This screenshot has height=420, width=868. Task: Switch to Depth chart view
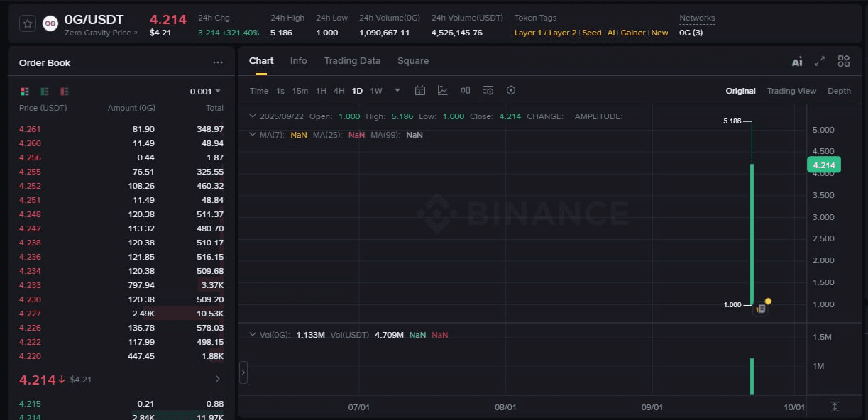(x=839, y=91)
